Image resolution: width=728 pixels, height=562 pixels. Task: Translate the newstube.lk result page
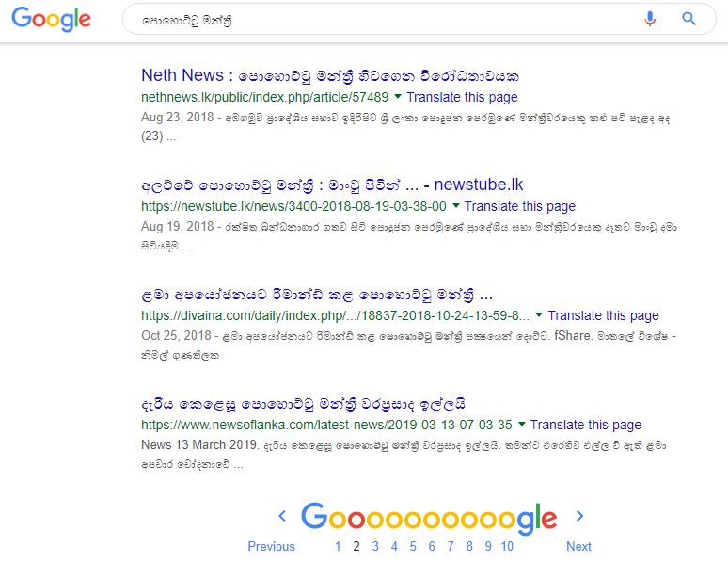pyautogui.click(x=520, y=206)
